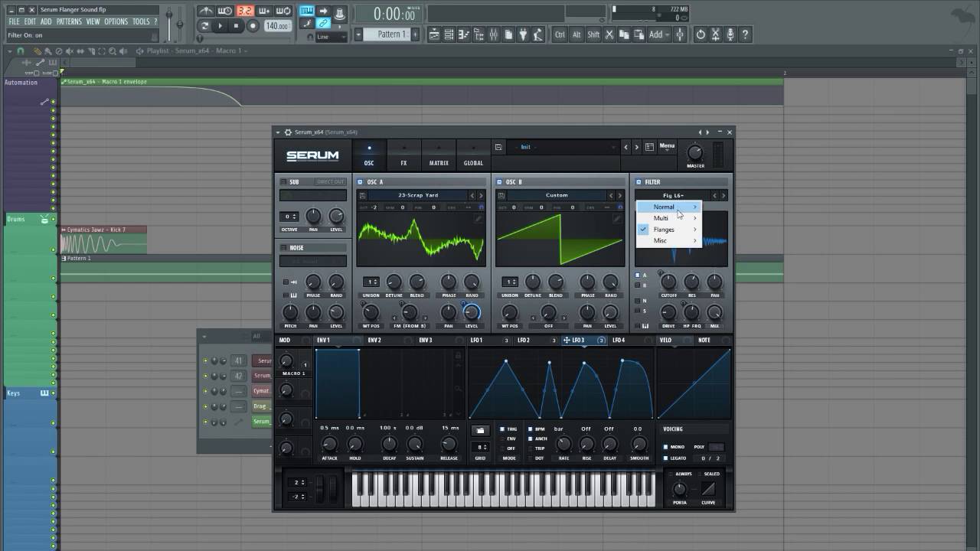Click the pitch wheel beside the keyboard

point(320,489)
